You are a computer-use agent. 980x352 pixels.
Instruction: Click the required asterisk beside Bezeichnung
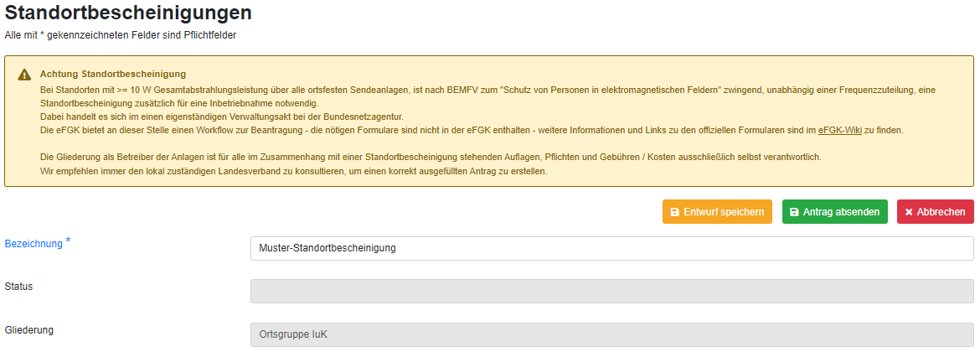(x=68, y=242)
